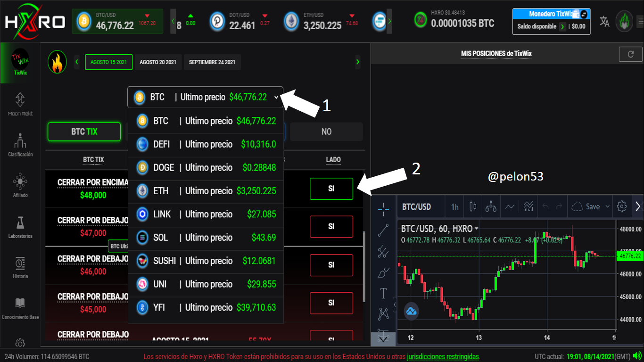Move the price ticker left

173,21
